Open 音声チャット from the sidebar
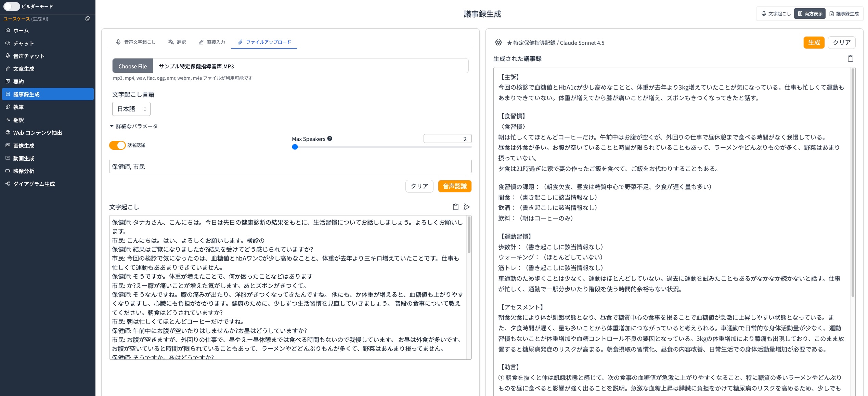Viewport: 868px width, 396px height. [x=29, y=56]
